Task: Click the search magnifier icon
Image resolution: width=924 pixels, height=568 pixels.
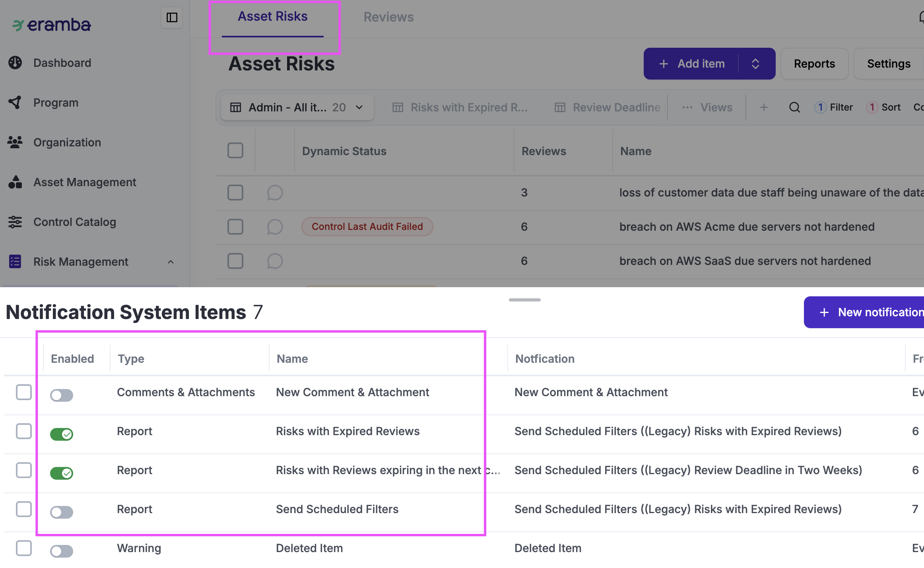Action: point(794,107)
